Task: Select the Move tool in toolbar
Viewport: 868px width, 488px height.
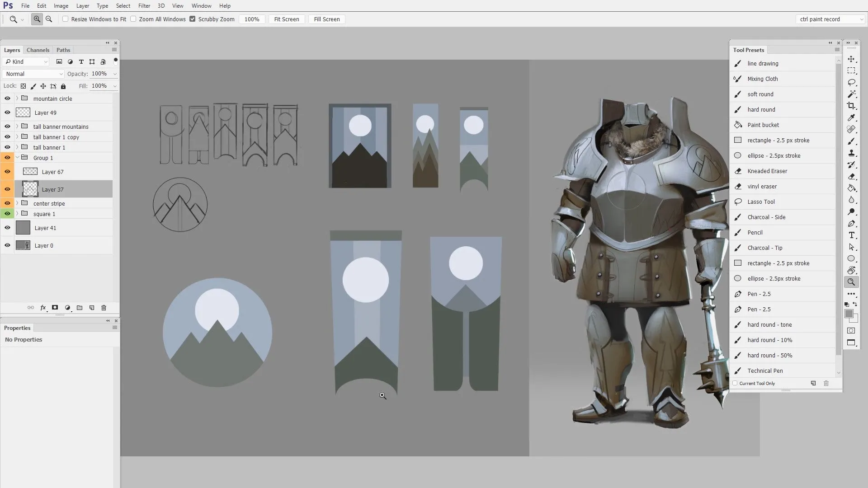Action: point(851,59)
